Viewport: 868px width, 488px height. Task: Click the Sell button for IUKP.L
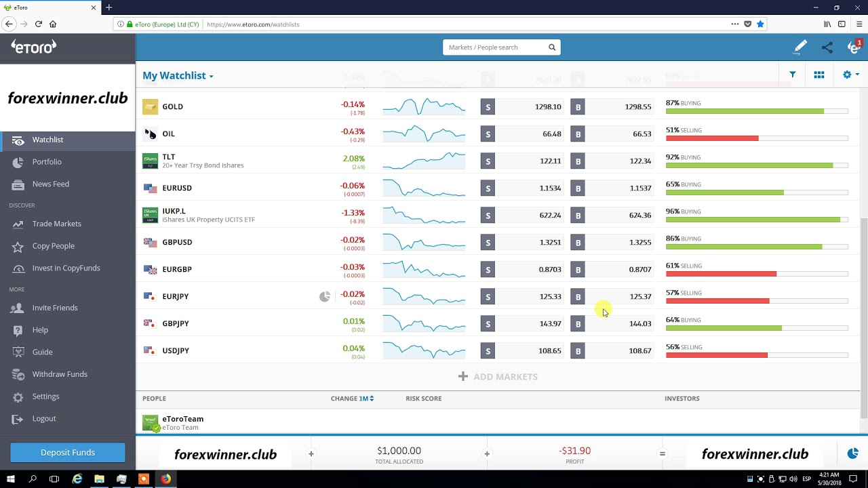click(x=488, y=216)
